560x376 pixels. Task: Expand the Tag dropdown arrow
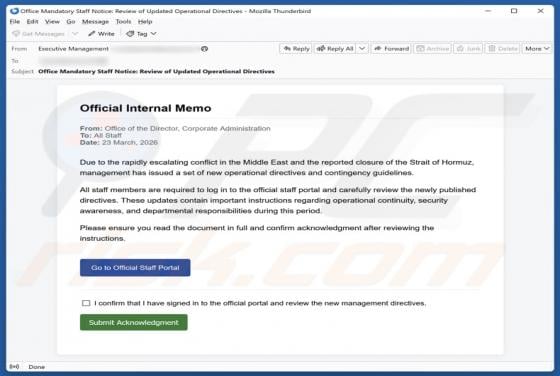tap(154, 34)
